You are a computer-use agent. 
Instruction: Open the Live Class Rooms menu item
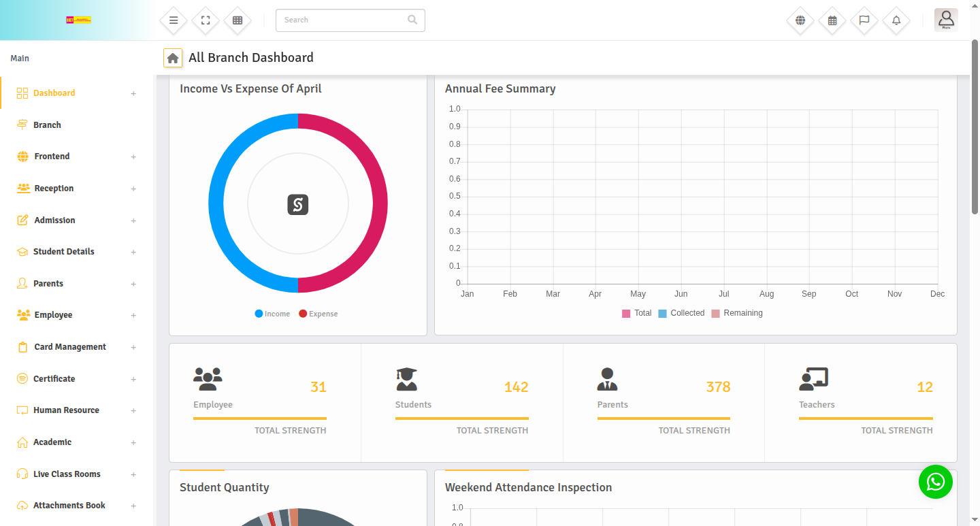pyautogui.click(x=77, y=474)
